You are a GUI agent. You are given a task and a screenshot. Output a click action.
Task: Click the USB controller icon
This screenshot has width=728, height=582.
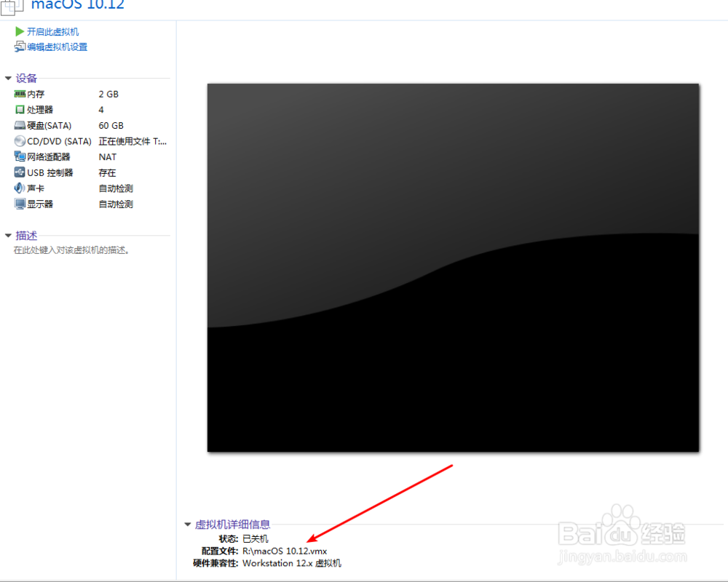(20, 172)
